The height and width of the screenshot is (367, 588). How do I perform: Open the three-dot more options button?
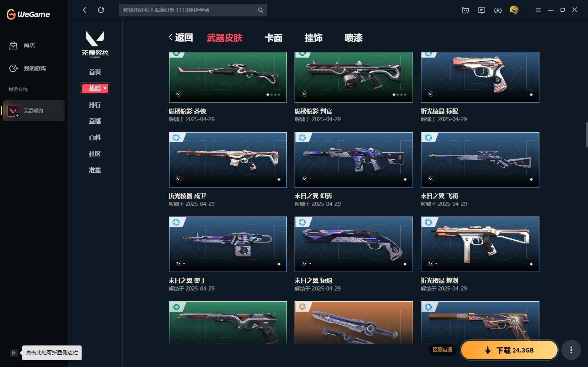[571, 350]
